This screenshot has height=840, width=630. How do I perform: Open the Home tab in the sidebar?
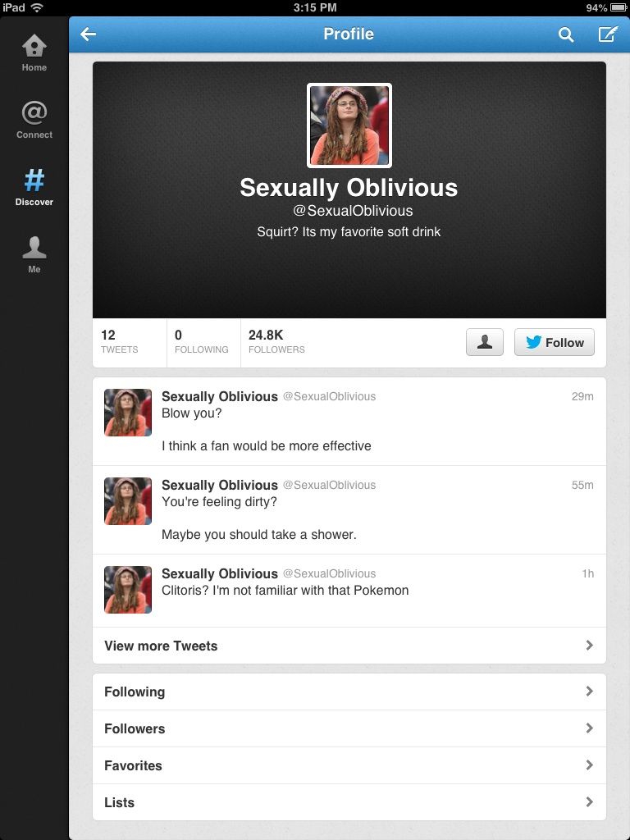[x=34, y=53]
